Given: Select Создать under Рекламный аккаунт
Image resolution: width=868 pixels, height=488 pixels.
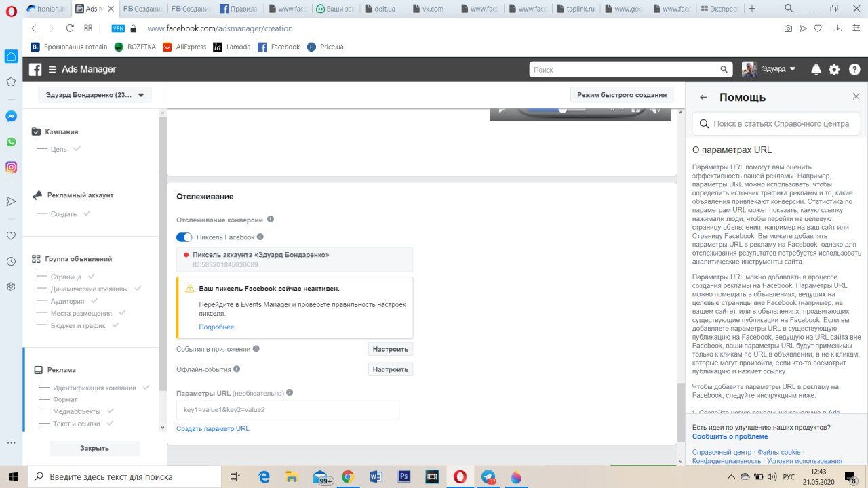Looking at the screenshot, I should coord(64,214).
